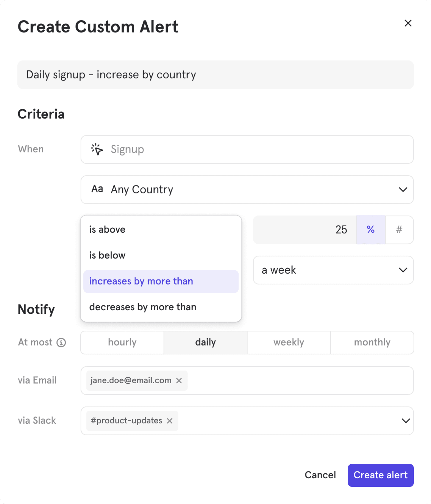Switch threshold unit to absolute number
This screenshot has height=504, width=431.
tap(399, 230)
